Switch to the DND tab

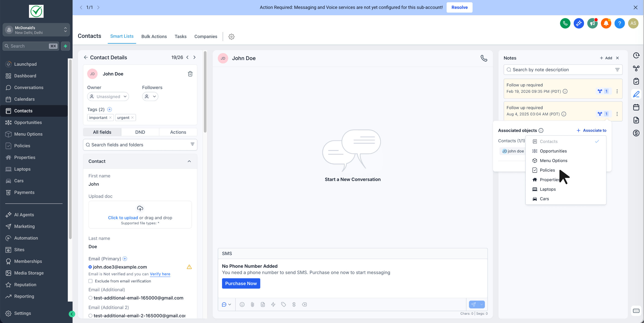click(x=140, y=132)
